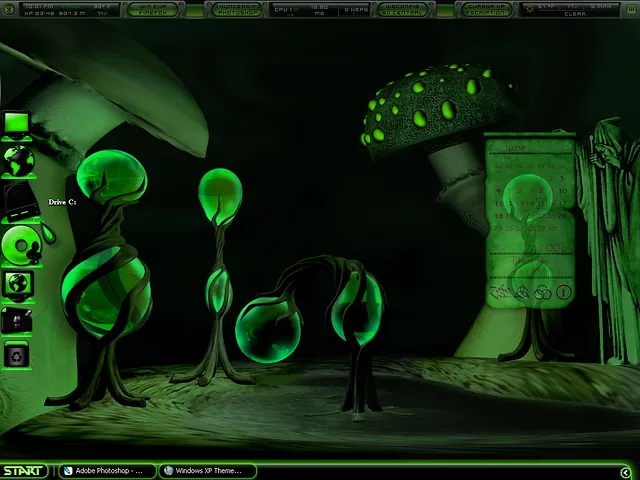This screenshot has width=640, height=480.
Task: Click the monitor with globe dock icon
Action: click(x=18, y=285)
